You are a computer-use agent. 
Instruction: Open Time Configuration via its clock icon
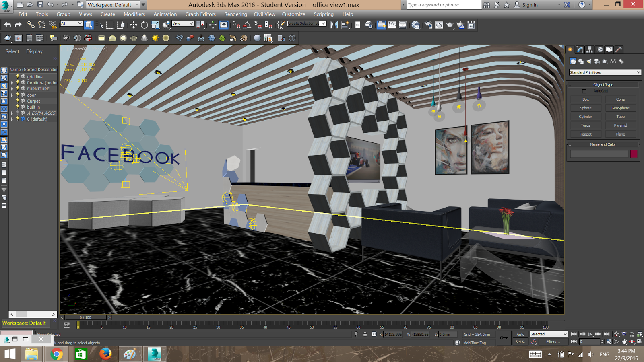pyautogui.click(x=609, y=342)
